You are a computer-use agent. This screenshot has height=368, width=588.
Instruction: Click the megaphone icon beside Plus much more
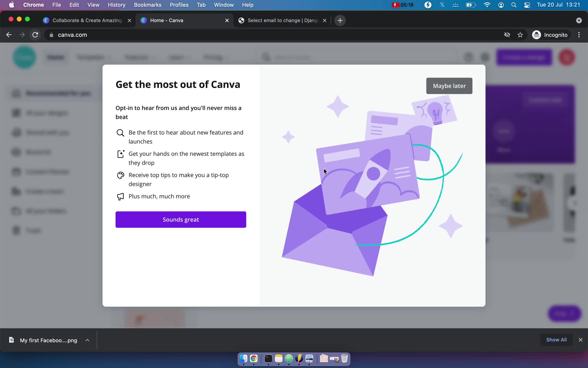pyautogui.click(x=120, y=197)
